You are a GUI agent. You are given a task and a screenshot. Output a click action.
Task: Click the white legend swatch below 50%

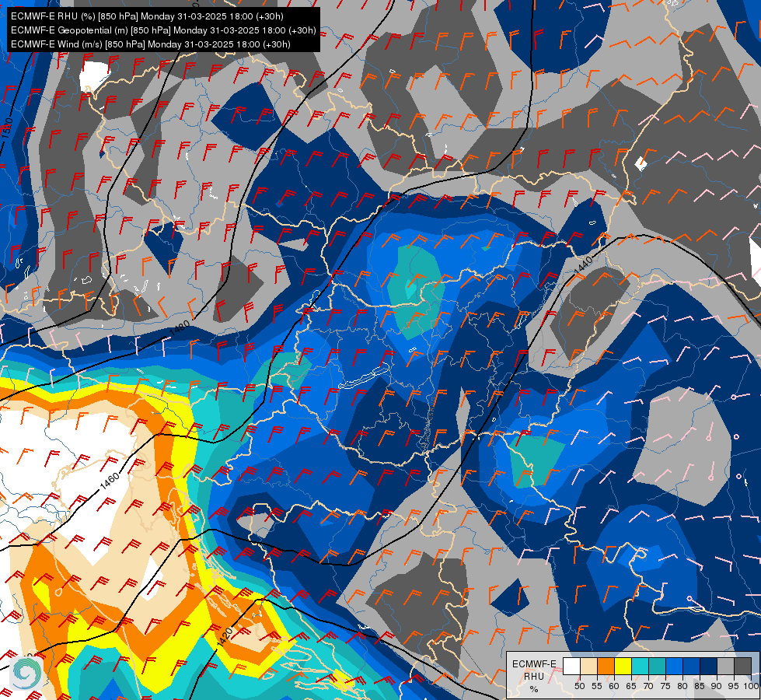point(571,666)
